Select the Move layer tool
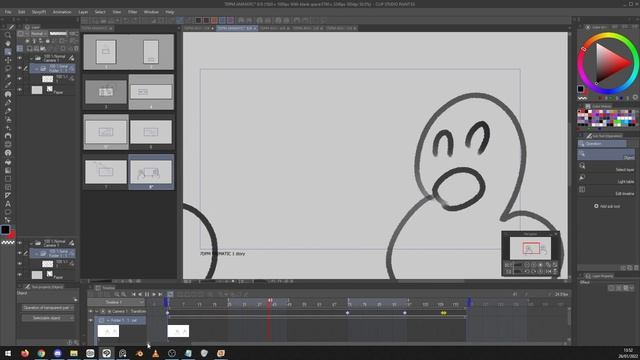This screenshot has height=360, width=640. point(8,60)
